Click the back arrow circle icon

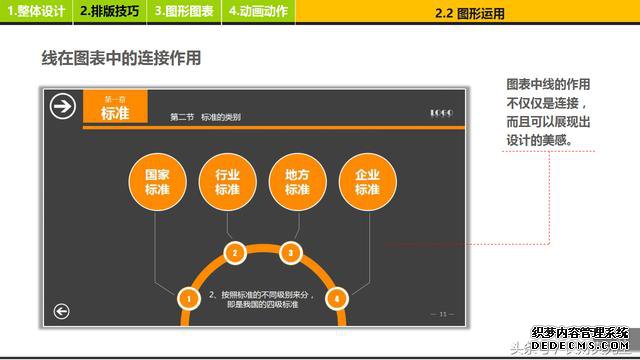click(62, 311)
